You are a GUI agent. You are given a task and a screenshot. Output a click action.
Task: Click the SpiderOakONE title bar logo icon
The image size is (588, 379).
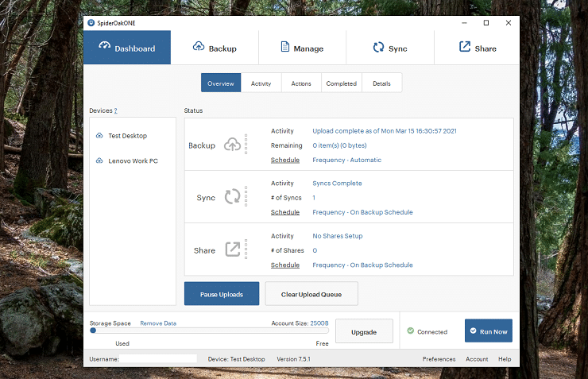pos(91,23)
